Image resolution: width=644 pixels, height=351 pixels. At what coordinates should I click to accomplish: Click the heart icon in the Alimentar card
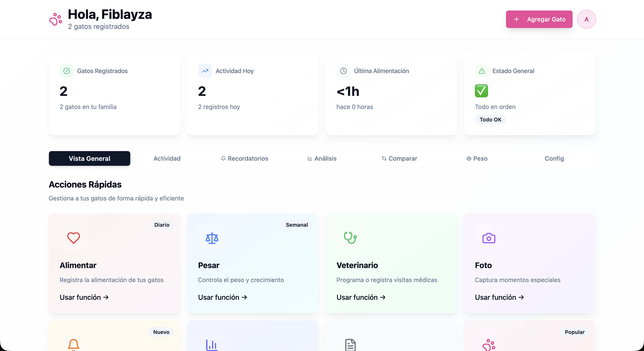click(x=74, y=238)
